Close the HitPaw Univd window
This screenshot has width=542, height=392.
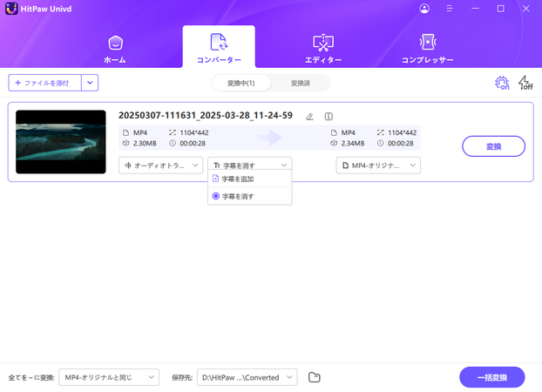[525, 9]
